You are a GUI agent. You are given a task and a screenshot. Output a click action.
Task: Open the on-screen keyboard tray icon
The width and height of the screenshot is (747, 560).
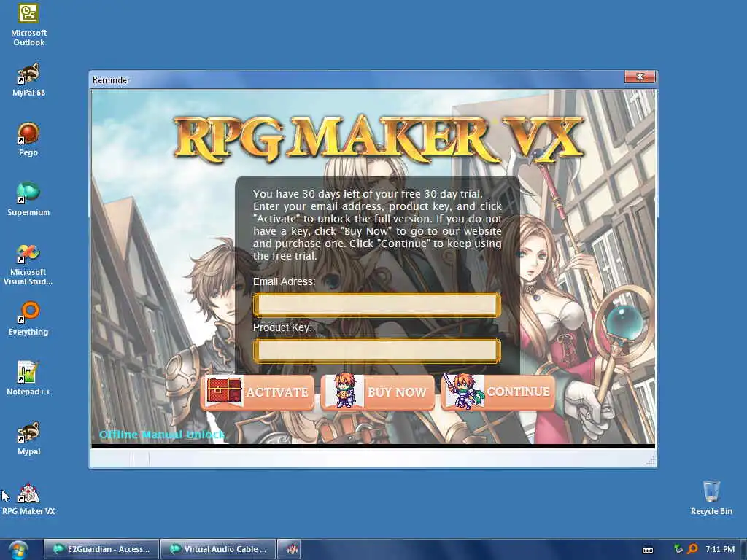point(648,550)
